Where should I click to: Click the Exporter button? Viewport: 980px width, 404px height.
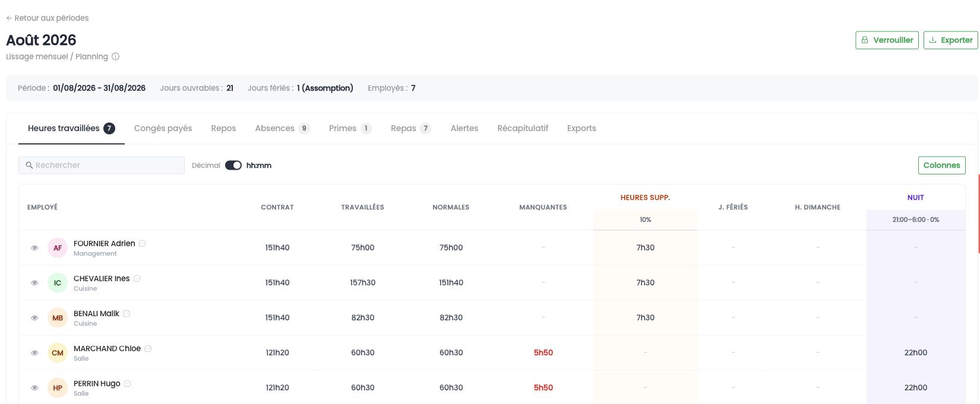click(950, 40)
